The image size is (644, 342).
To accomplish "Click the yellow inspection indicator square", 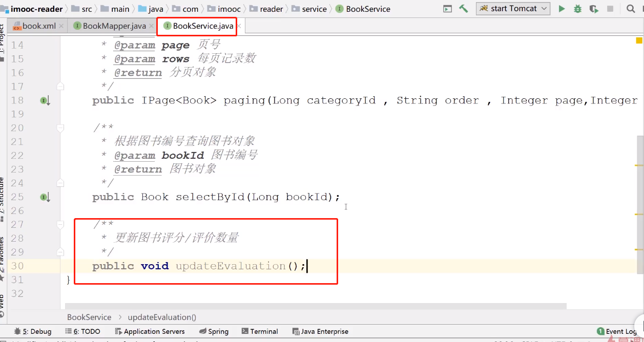I will point(639,40).
